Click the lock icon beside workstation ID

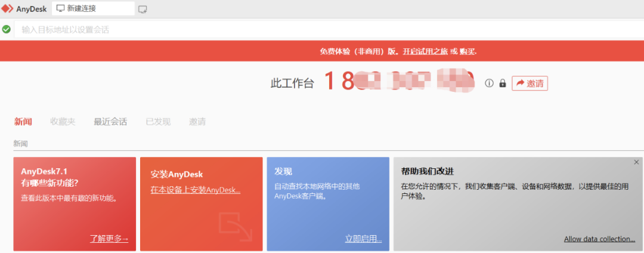pyautogui.click(x=502, y=84)
